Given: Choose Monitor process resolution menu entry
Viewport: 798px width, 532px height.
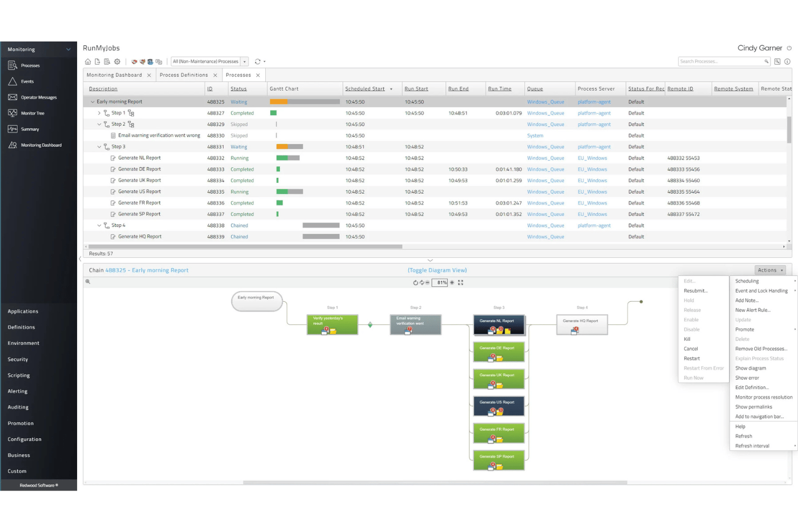Looking at the screenshot, I should pyautogui.click(x=763, y=397).
